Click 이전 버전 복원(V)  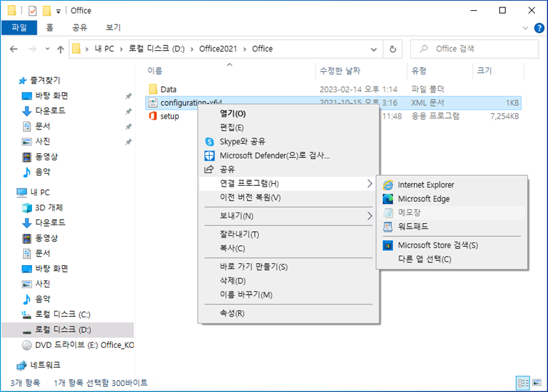click(x=289, y=197)
